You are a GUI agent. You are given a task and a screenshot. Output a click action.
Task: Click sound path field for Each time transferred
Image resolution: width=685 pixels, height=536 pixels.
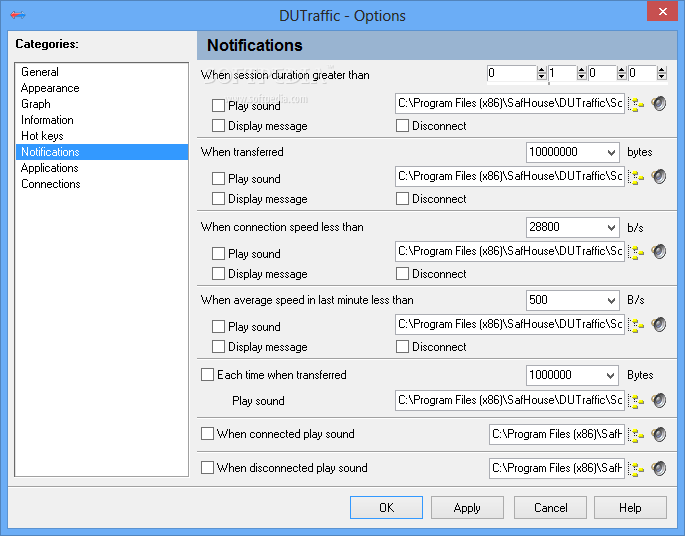click(x=510, y=401)
